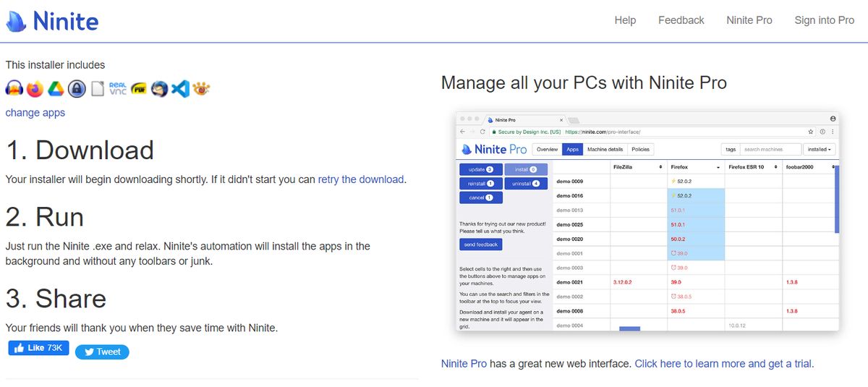This screenshot has height=387, width=868.
Task: Open the Feedback page
Action: coord(681,20)
